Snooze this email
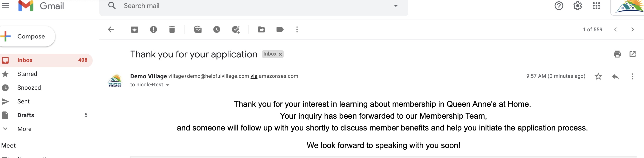This screenshot has height=158, width=644. (216, 29)
